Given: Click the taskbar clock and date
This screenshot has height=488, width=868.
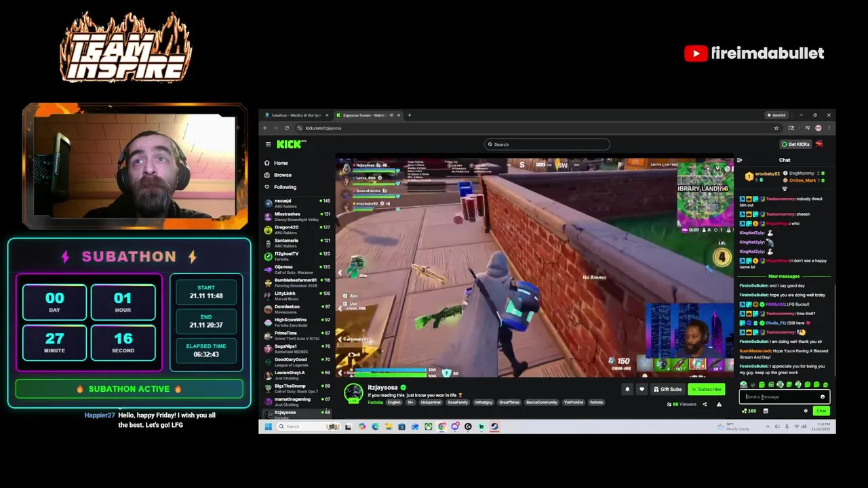Looking at the screenshot, I should pos(821,426).
